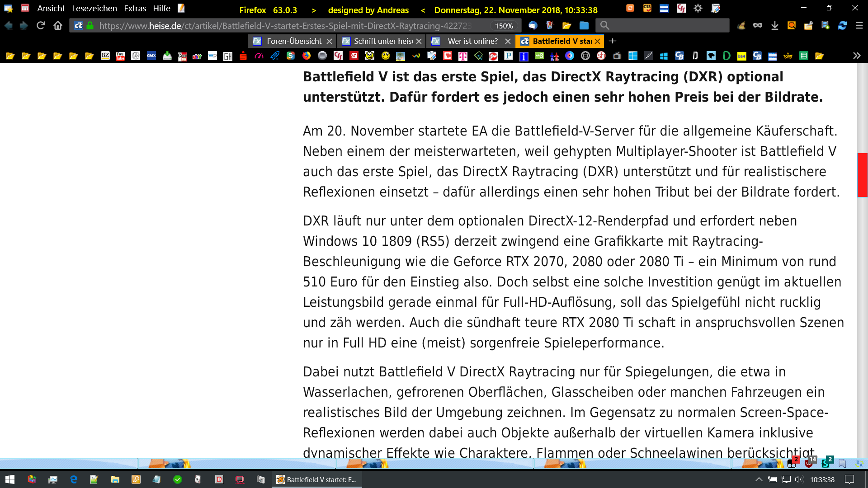The image size is (868, 488).
Task: Open the Telekom bookmark icon
Action: 463,56
